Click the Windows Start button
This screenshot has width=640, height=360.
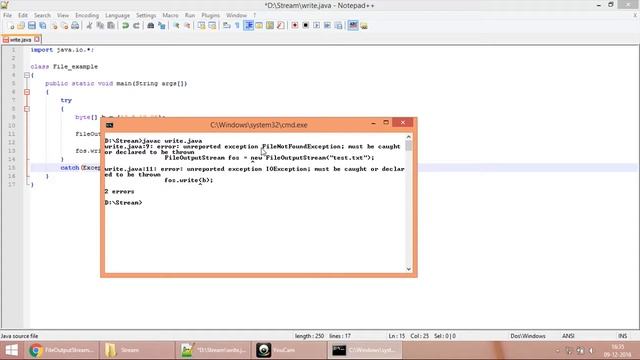coord(11,350)
